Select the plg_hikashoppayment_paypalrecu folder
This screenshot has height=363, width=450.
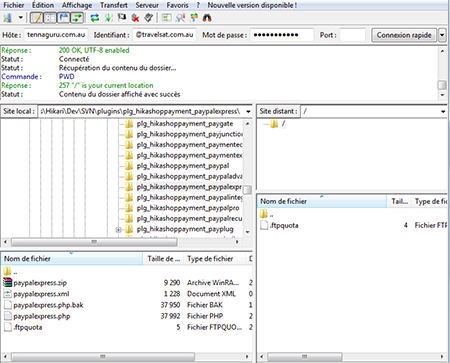[189, 219]
